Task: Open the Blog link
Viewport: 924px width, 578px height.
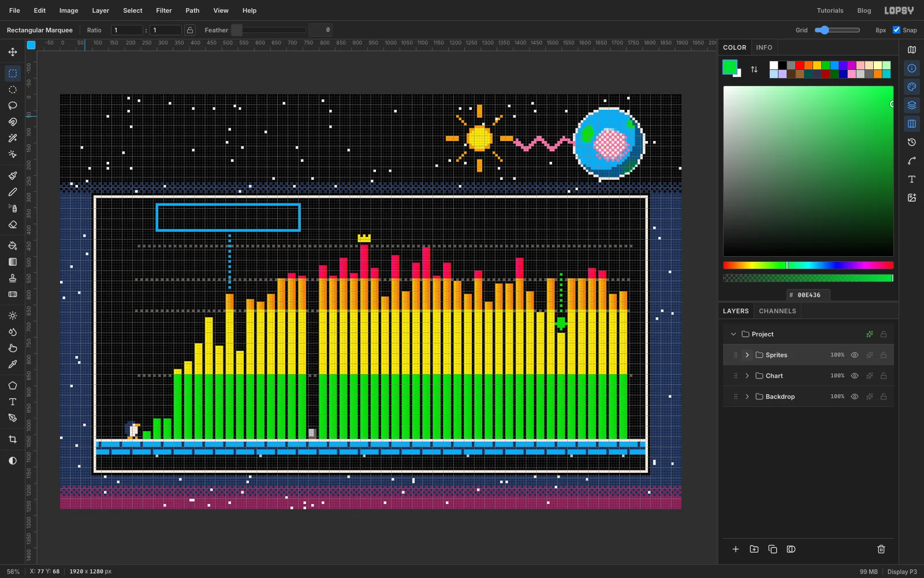Action: (x=864, y=10)
